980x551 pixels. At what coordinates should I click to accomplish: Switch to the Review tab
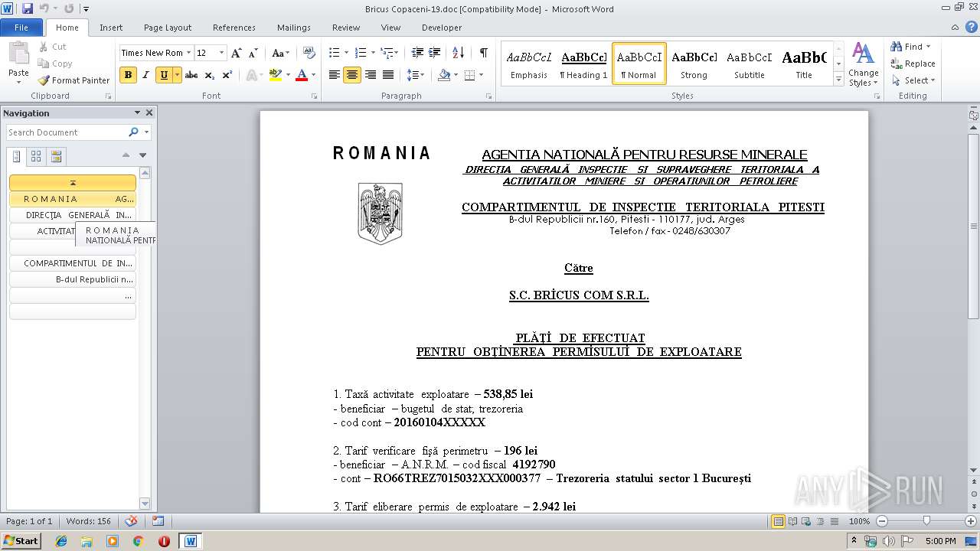(346, 28)
